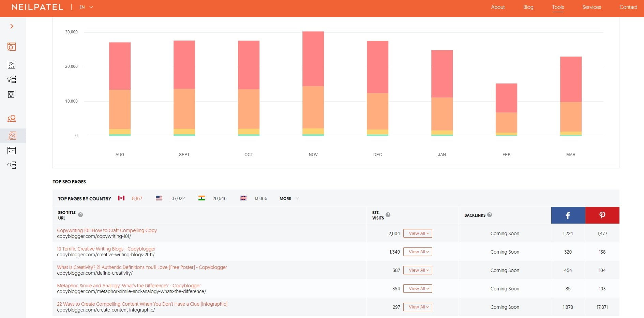Click the December bar in the chart
The height and width of the screenshot is (318, 644).
[377, 88]
